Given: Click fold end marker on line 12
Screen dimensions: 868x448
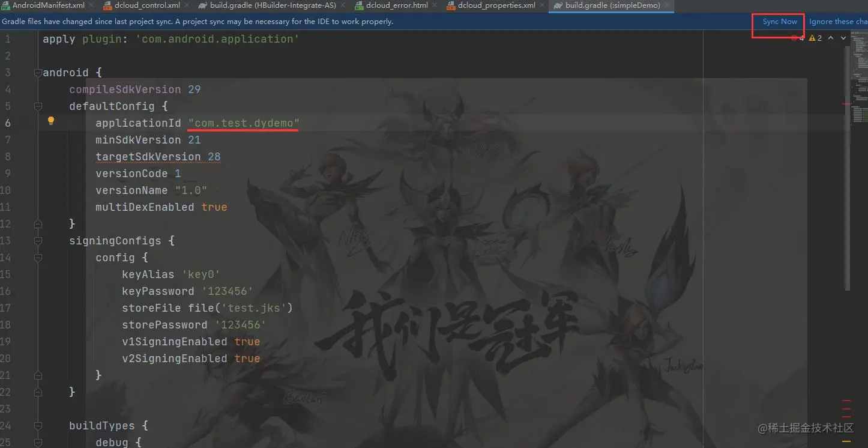Looking at the screenshot, I should 38,224.
